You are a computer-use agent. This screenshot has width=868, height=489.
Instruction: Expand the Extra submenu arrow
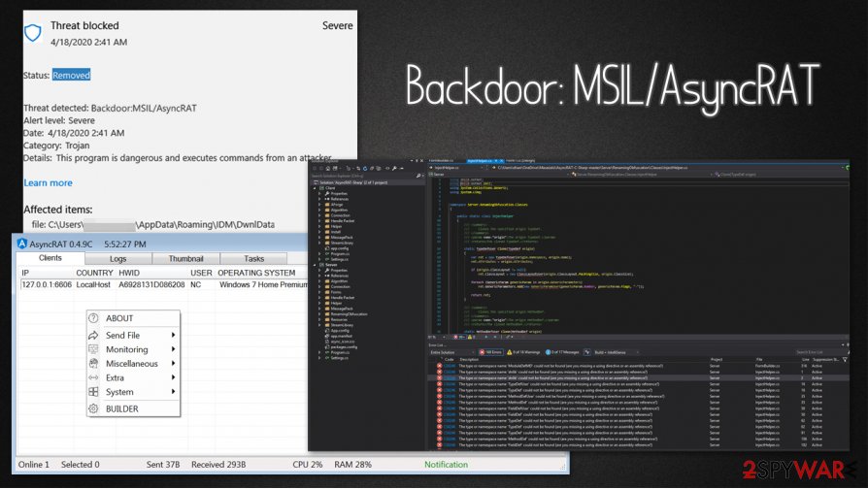point(173,377)
